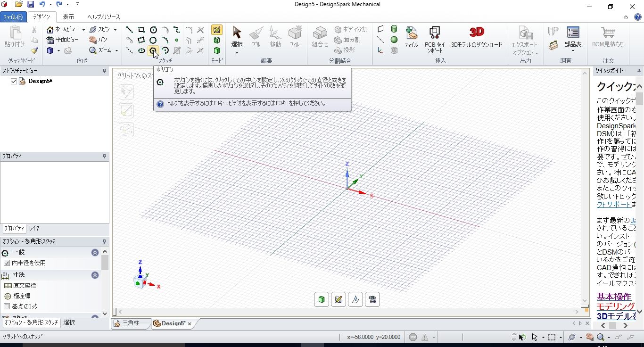The height and width of the screenshot is (347, 644).
Task: Open the 部品表 dropdown
Action: click(573, 50)
